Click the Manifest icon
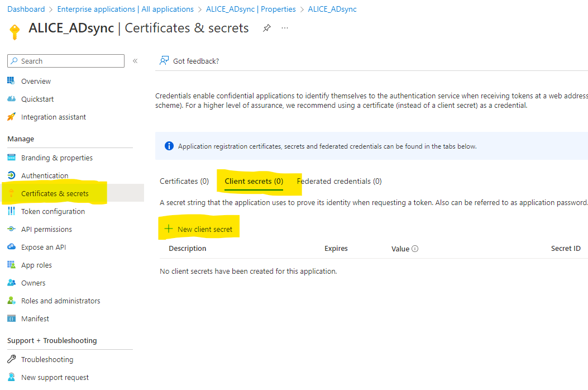 pyautogui.click(x=11, y=318)
